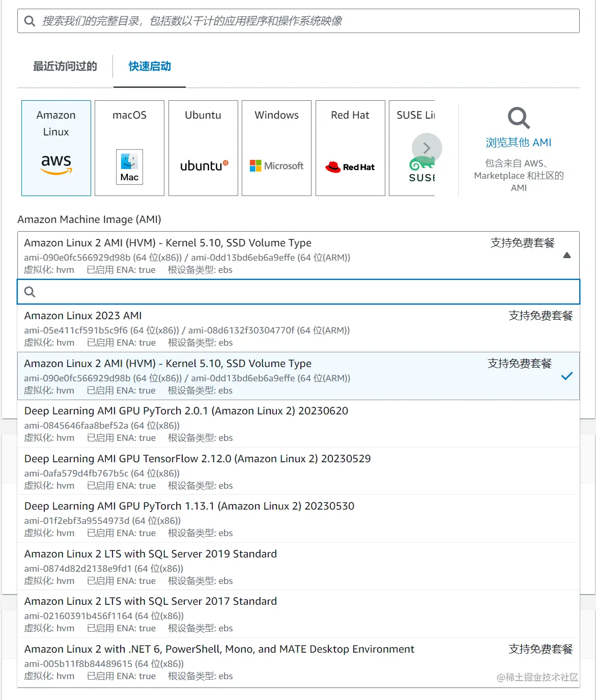Click the Amazon Machine Image (AMI) label
Image resolution: width=596 pixels, height=700 pixels.
coord(89,219)
